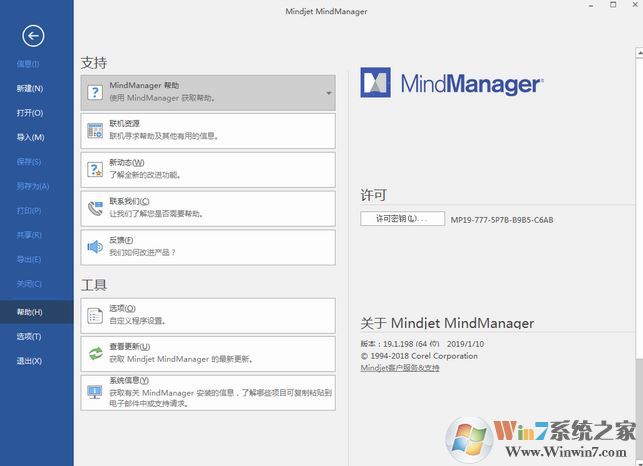Select 另存为(A) in the sidebar

click(33, 186)
